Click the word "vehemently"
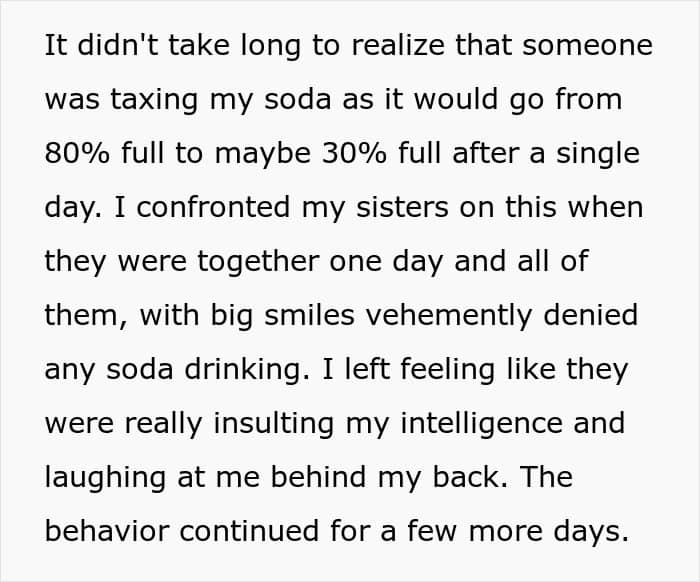The width and height of the screenshot is (700, 582). point(449,317)
